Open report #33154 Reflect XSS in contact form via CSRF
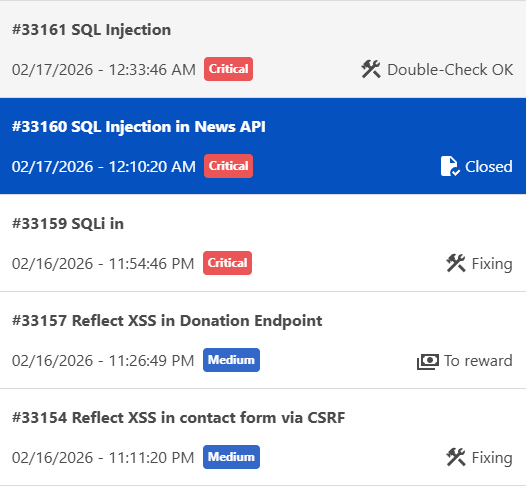 (263, 437)
